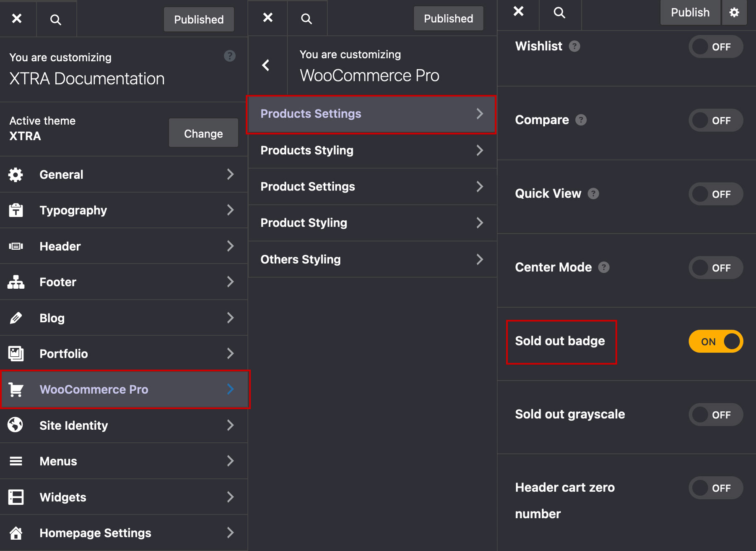Open search in the right settings panel

point(559,13)
